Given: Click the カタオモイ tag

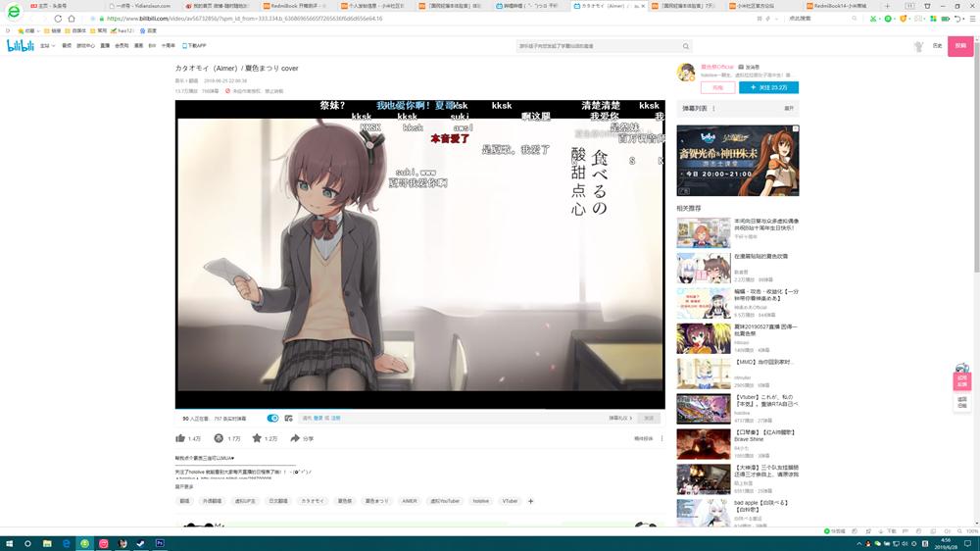Looking at the screenshot, I should [312, 501].
